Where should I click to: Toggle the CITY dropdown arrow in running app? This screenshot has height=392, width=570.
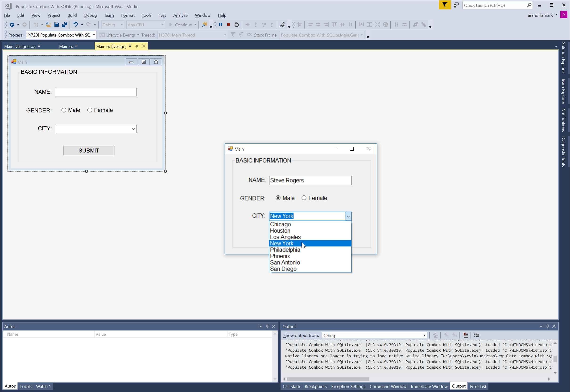(348, 216)
